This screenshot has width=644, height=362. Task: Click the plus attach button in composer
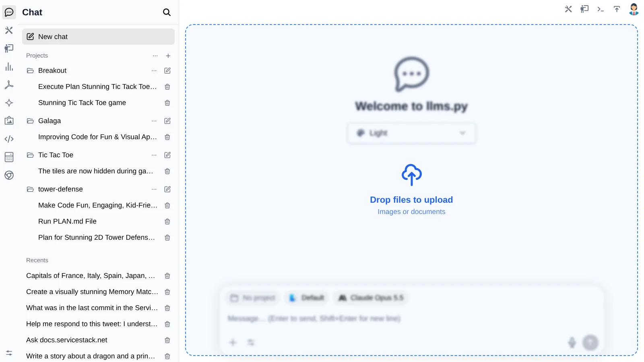pyautogui.click(x=233, y=342)
